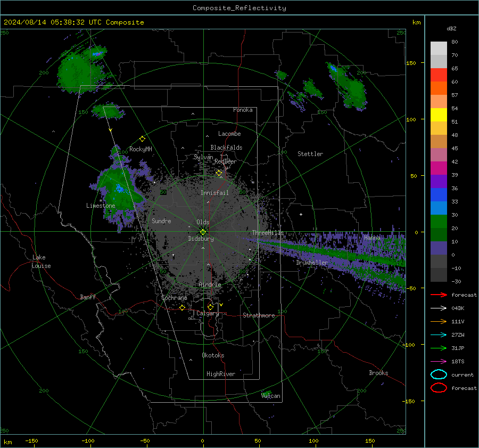The height and width of the screenshot is (448, 479).
Task: Click the red forecast arrow in legend
Action: [439, 295]
